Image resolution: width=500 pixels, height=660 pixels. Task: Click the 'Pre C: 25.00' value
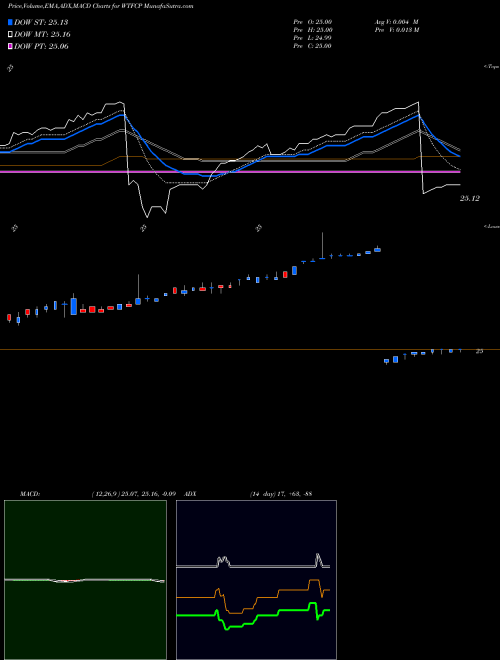pos(312,46)
